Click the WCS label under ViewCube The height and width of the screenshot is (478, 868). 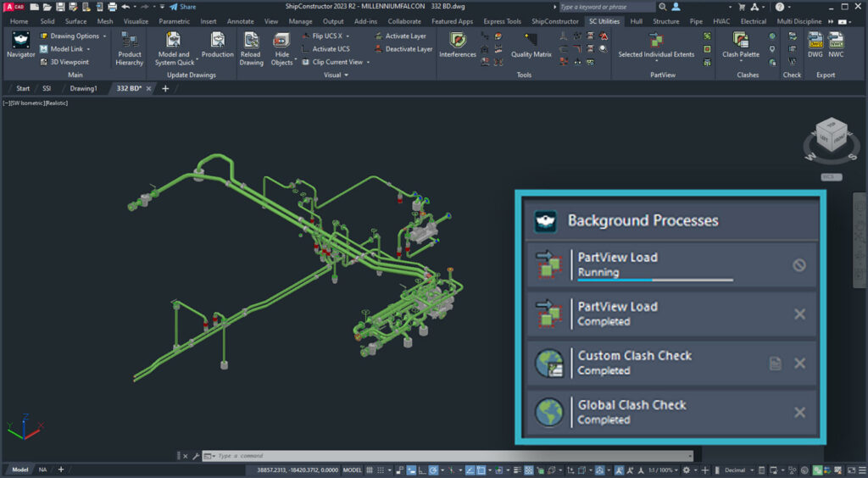pyautogui.click(x=831, y=177)
